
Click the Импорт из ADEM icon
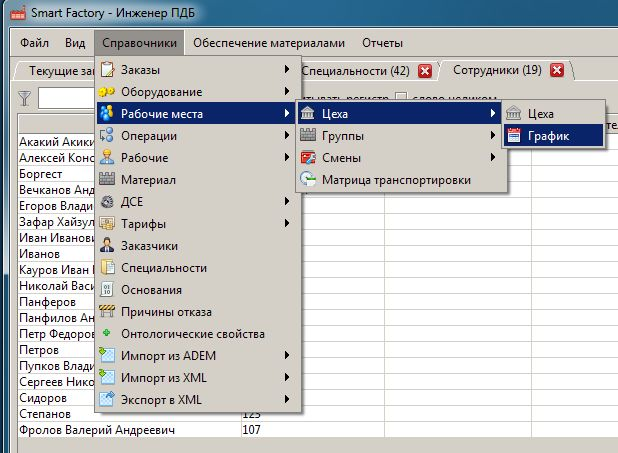point(107,356)
